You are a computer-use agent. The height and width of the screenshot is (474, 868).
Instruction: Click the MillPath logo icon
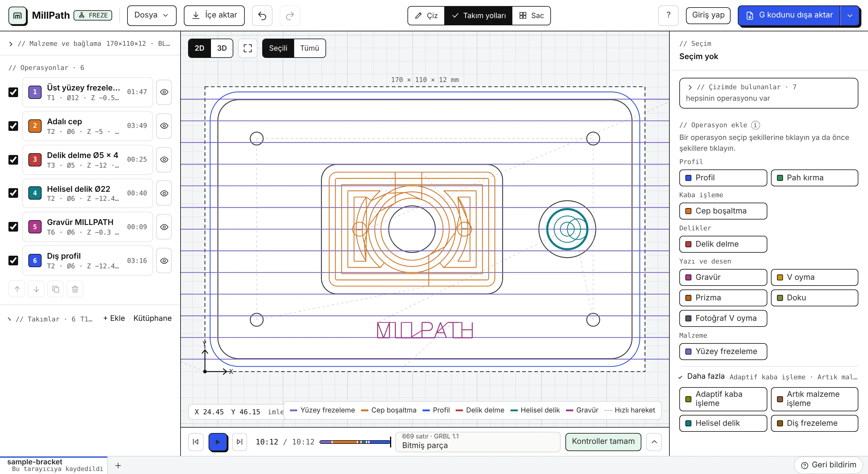pyautogui.click(x=17, y=15)
